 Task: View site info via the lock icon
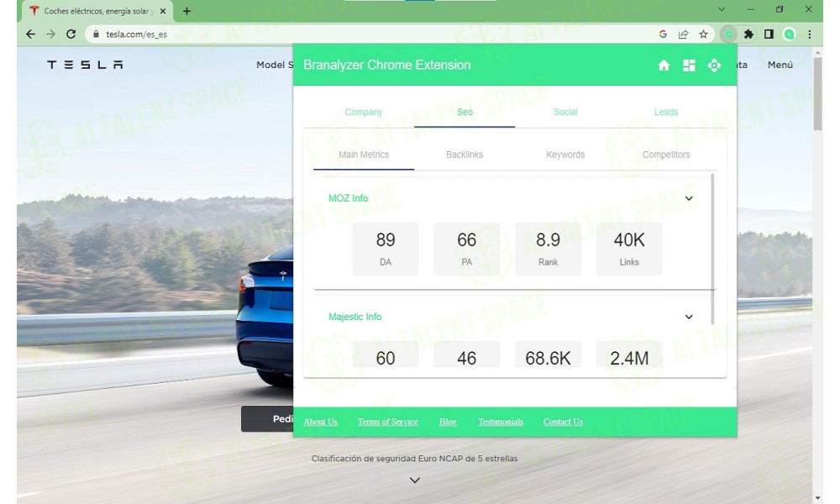[x=96, y=34]
